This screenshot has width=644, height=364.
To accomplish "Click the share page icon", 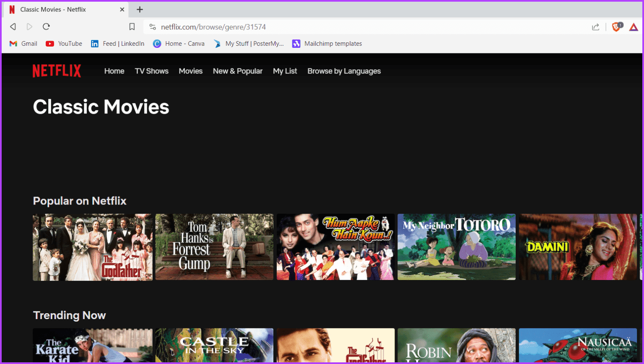I will (x=595, y=27).
